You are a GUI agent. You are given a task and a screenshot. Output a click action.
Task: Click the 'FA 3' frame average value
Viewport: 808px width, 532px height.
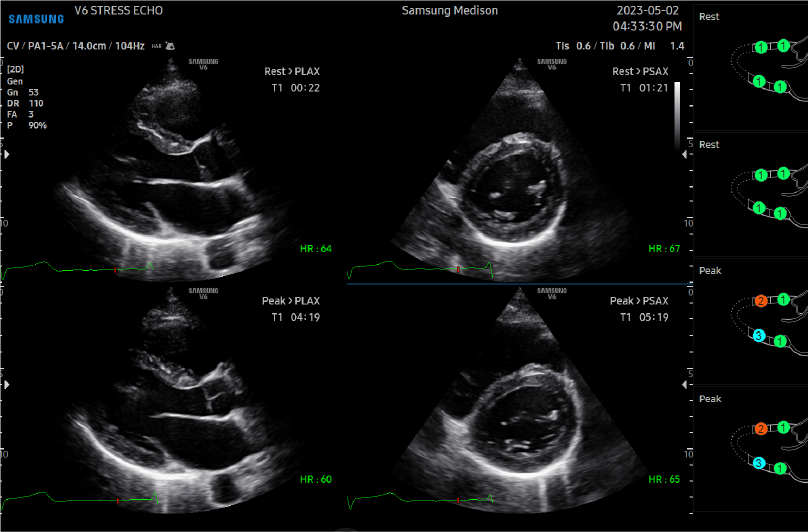(20, 114)
